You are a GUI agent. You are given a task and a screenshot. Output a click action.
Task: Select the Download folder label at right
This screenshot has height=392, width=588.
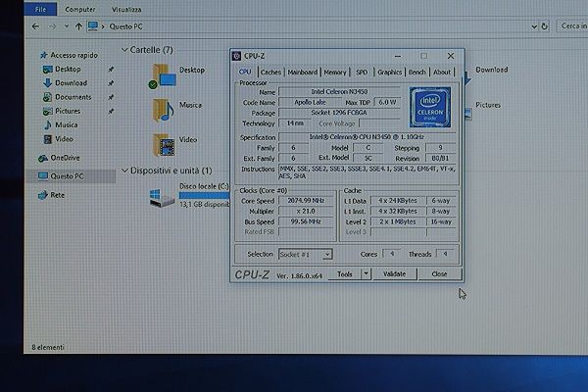[492, 70]
